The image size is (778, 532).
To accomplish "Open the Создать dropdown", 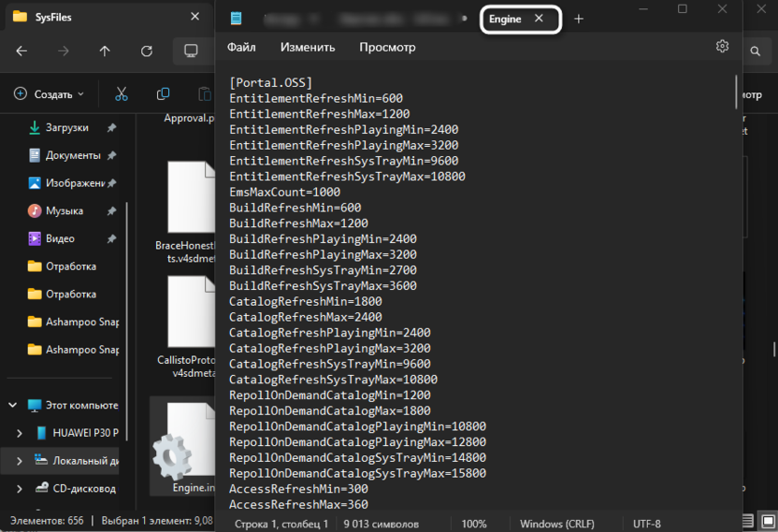I will pyautogui.click(x=48, y=94).
